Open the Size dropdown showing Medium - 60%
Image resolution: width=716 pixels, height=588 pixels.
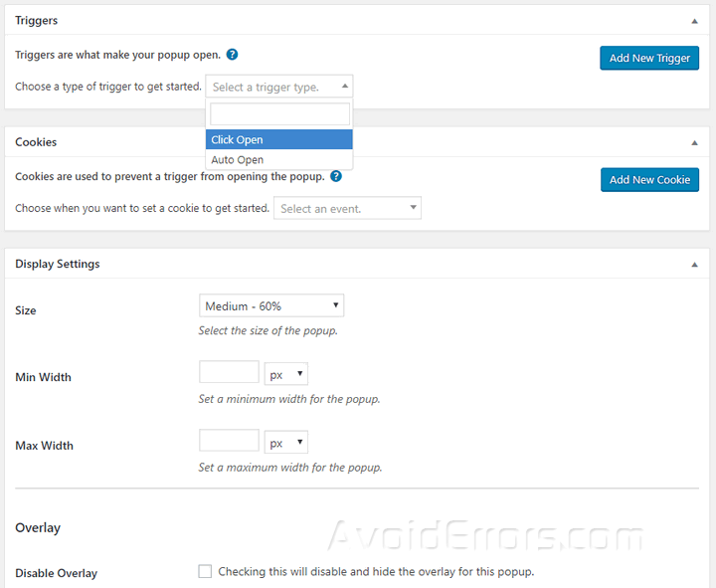pos(271,305)
